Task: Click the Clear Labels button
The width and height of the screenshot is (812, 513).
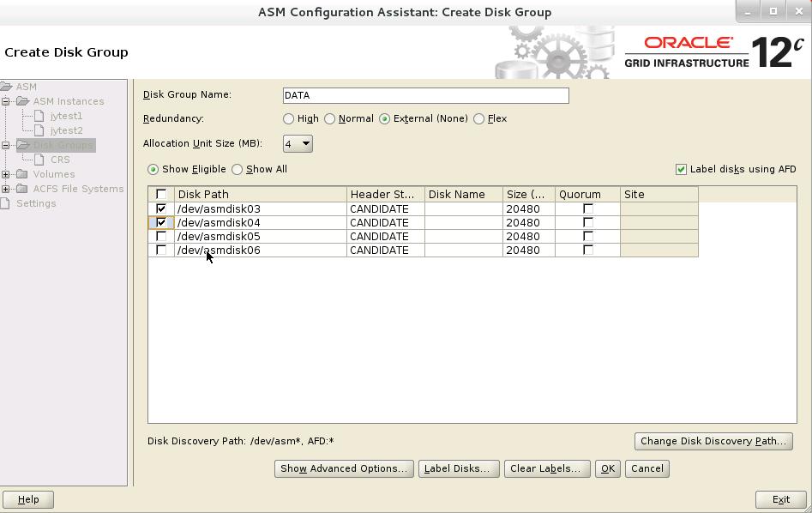Action: click(547, 468)
